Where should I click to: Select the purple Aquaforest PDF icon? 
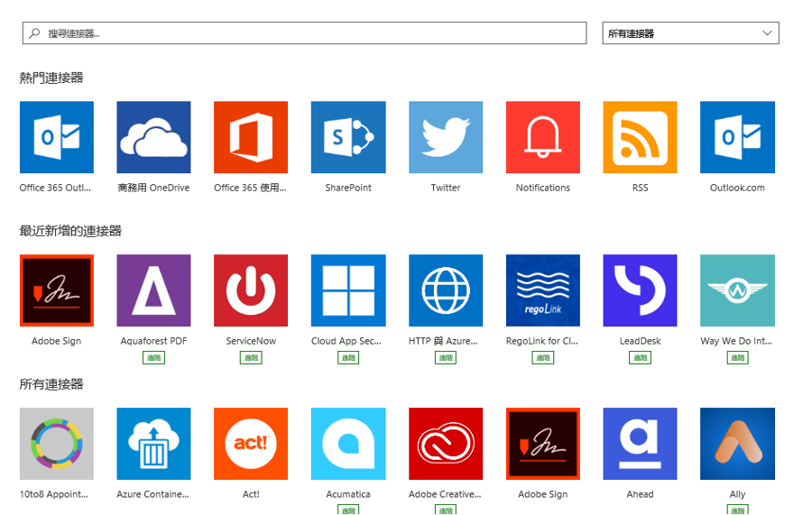tap(153, 290)
